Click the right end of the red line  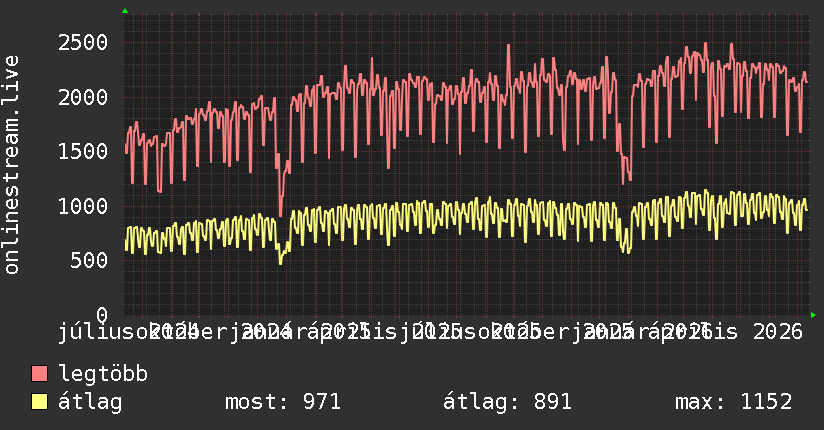tap(807, 82)
